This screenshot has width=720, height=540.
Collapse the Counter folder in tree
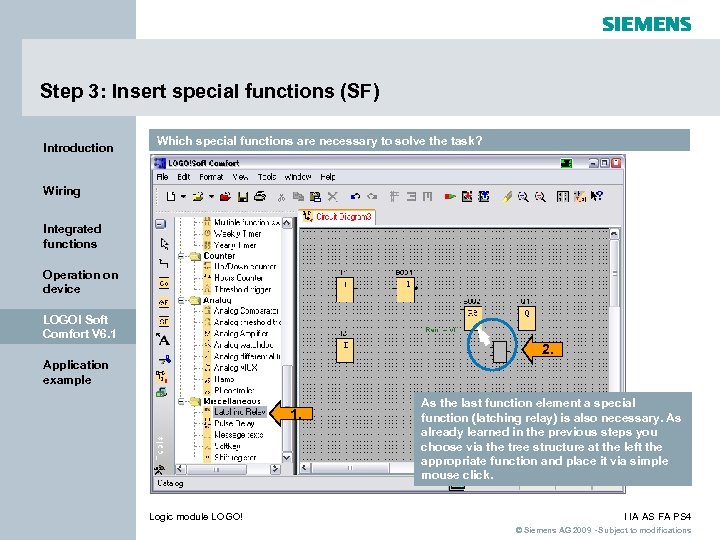[181, 256]
